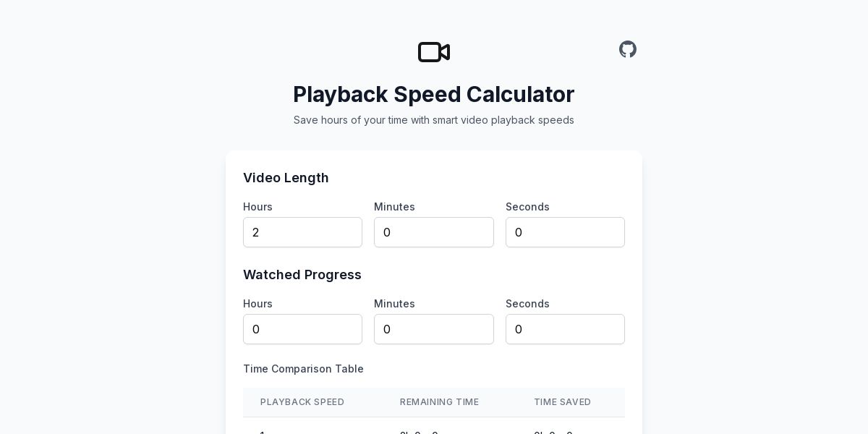Focus the Watched Progress Seconds field

coord(565,329)
